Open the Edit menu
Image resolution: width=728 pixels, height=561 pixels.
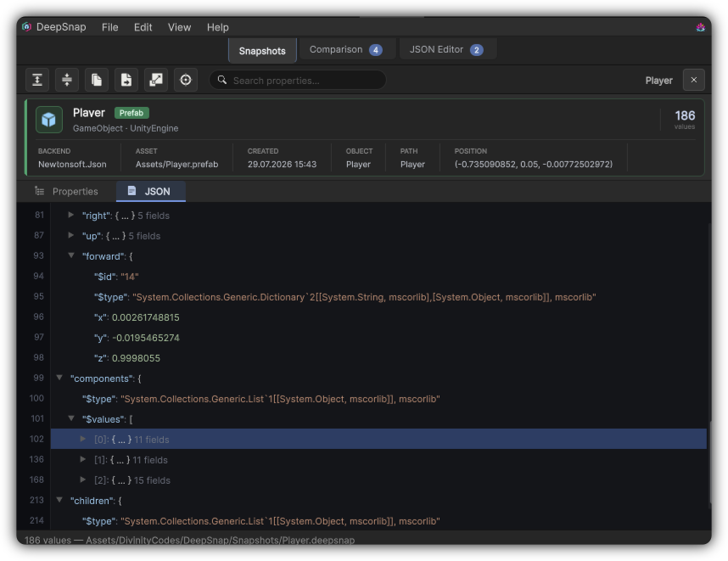[x=143, y=27]
